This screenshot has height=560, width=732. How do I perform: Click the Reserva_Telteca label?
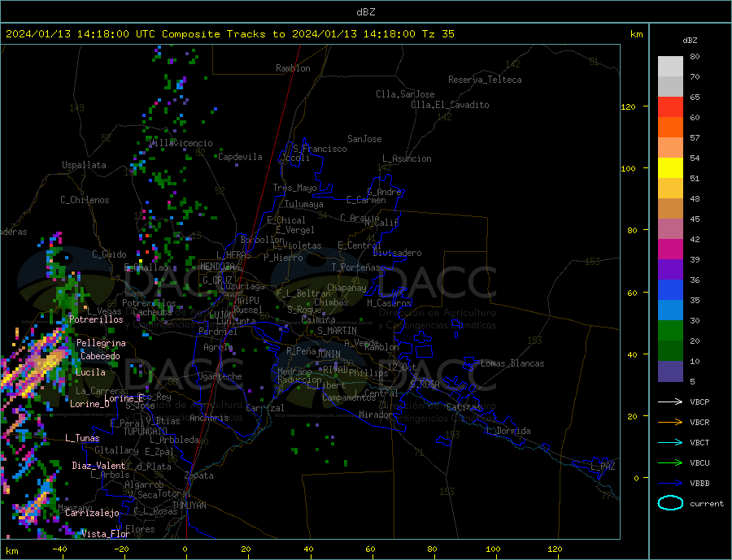[x=485, y=80]
